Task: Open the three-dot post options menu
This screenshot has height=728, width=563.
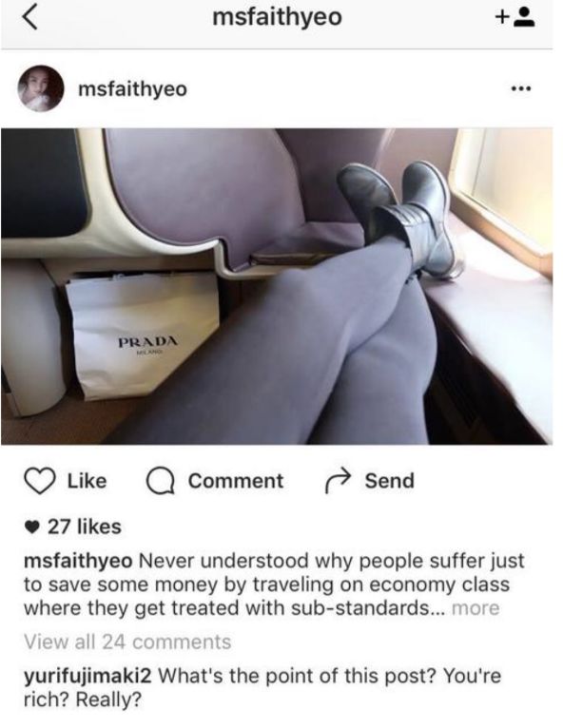Action: [x=521, y=88]
